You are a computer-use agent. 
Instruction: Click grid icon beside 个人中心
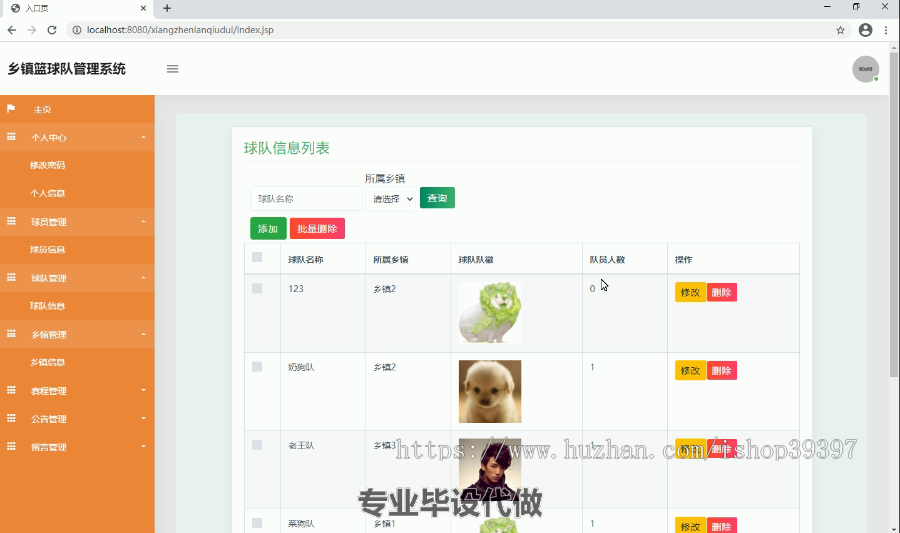pos(11,137)
